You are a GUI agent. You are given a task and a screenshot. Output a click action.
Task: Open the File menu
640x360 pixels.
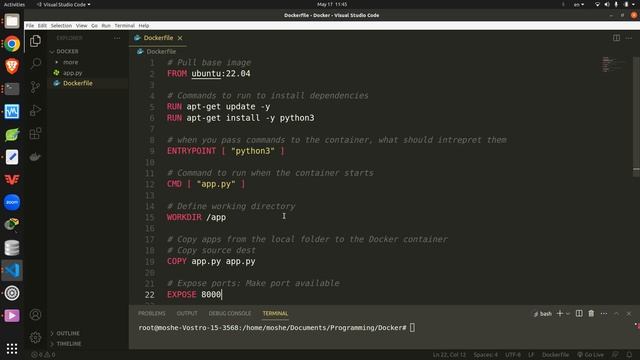(30, 26)
